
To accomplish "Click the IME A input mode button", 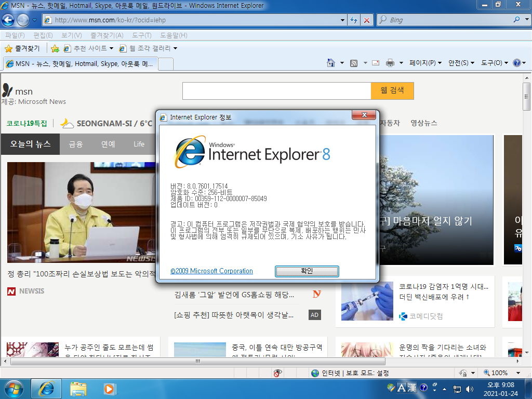I will click(x=402, y=388).
